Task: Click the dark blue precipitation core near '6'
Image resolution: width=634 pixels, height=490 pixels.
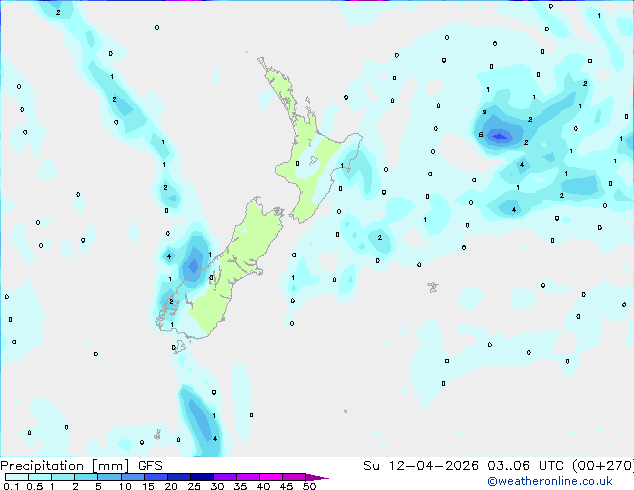Action: pyautogui.click(x=500, y=136)
